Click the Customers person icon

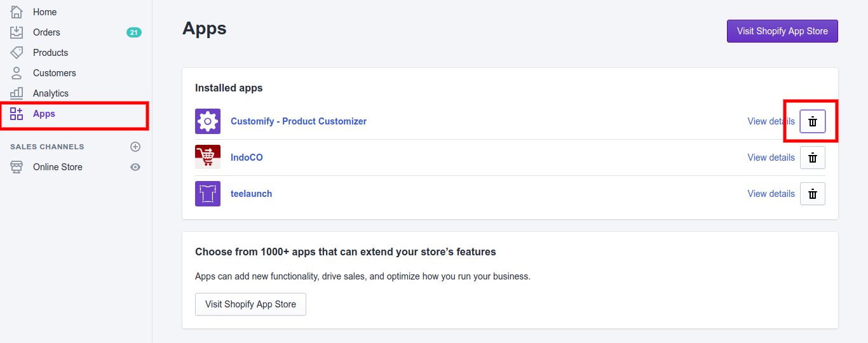click(17, 73)
